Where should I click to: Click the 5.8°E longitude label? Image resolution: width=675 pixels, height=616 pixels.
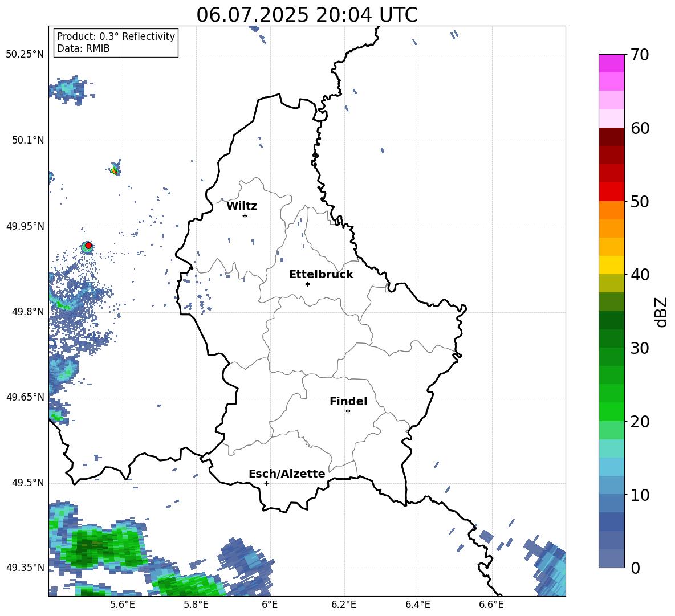pyautogui.click(x=196, y=605)
